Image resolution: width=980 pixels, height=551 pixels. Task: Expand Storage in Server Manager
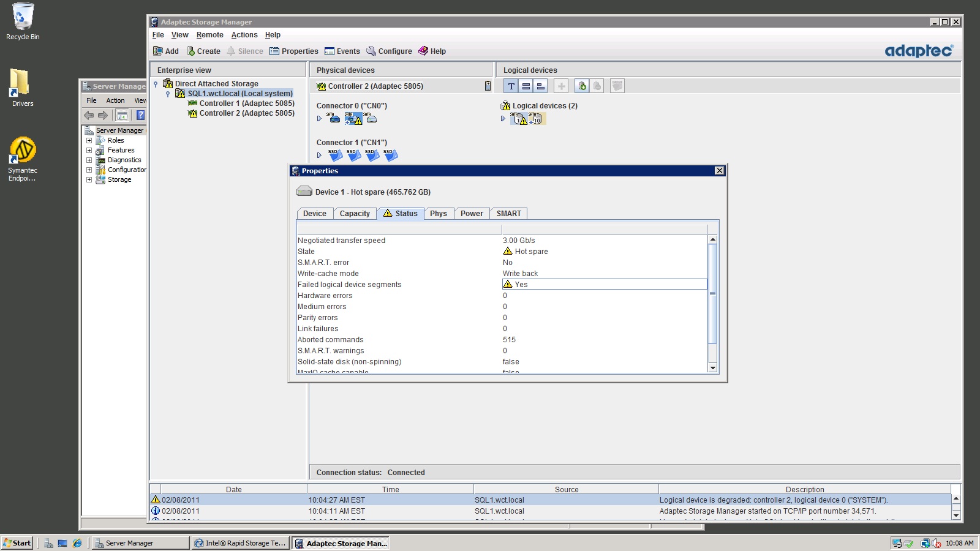[89, 179]
